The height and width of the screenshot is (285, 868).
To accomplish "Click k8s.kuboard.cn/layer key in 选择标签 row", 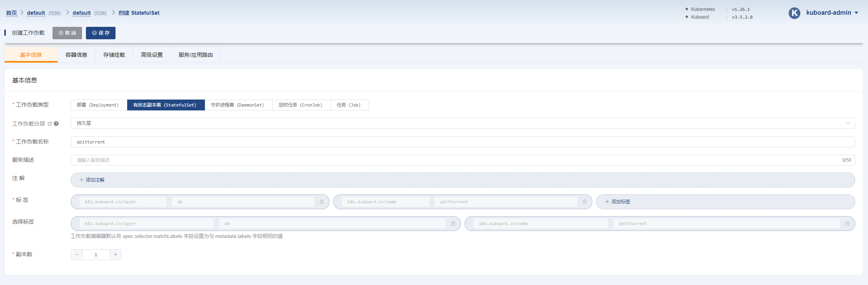I will point(147,224).
